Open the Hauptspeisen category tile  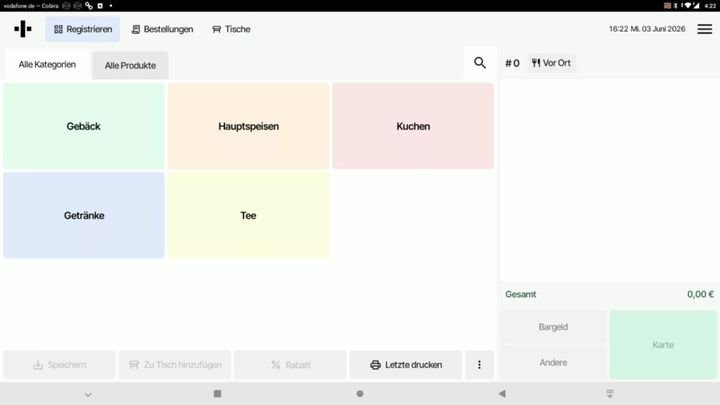(x=248, y=126)
